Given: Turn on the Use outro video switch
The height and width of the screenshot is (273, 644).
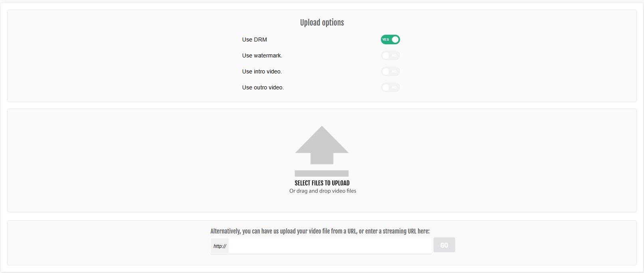Looking at the screenshot, I should click(390, 87).
